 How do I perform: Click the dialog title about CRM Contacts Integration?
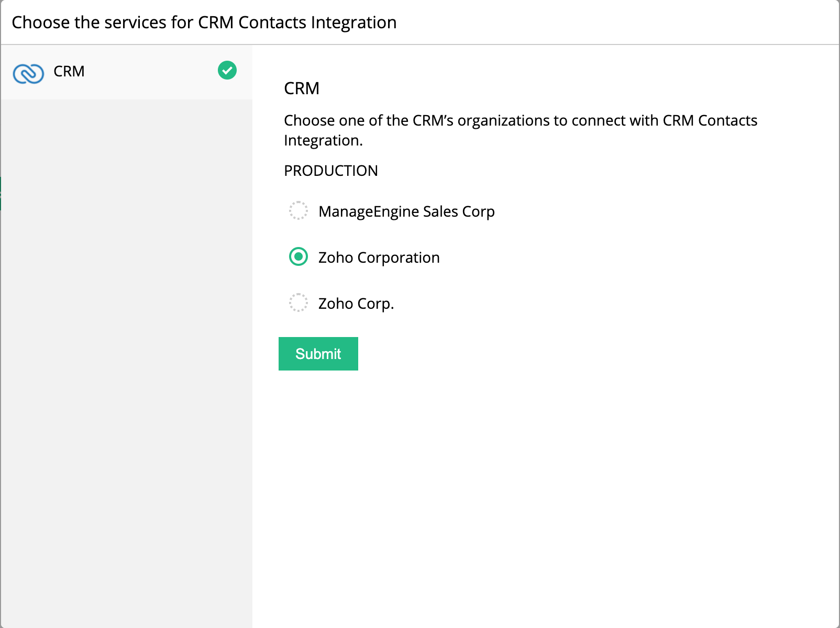(204, 23)
